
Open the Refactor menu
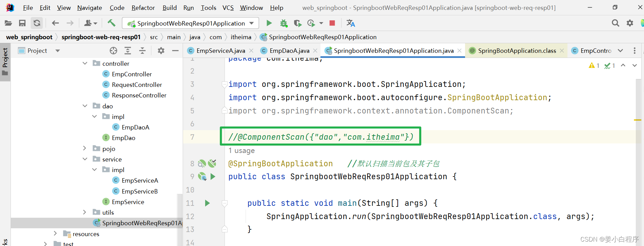tap(143, 7)
